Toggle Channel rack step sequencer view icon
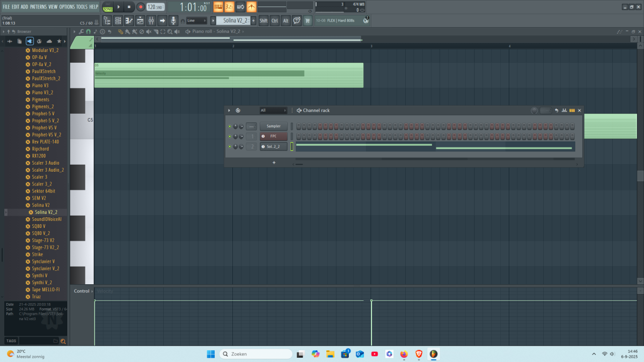Image resolution: width=644 pixels, height=362 pixels. pyautogui.click(x=572, y=110)
